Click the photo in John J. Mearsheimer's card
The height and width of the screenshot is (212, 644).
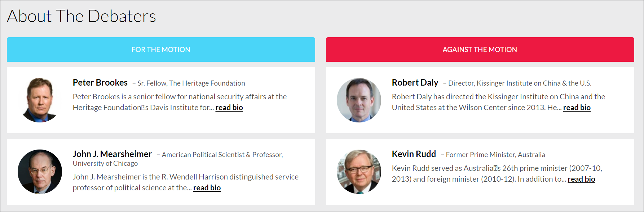40,172
